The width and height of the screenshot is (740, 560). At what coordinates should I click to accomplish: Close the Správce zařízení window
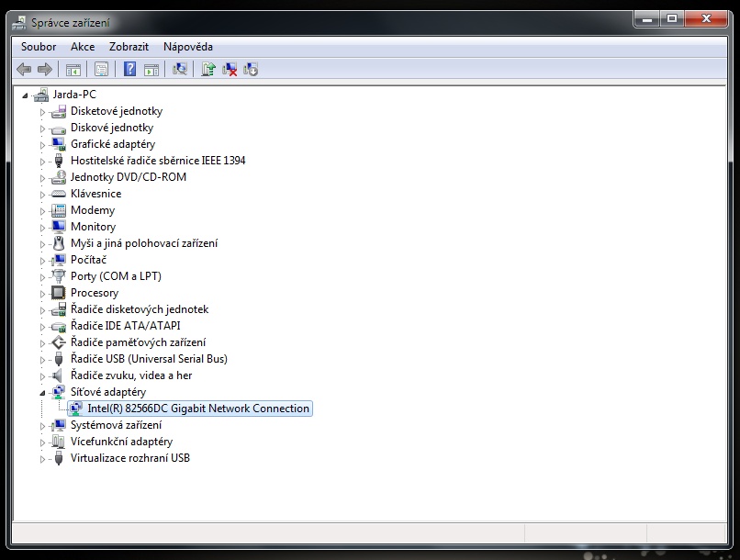pyautogui.click(x=705, y=19)
